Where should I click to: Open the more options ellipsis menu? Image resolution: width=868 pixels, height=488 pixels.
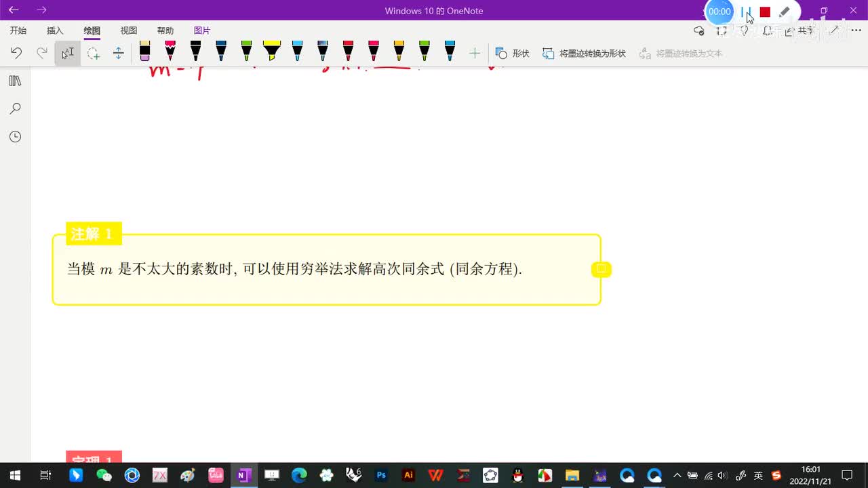[856, 30]
